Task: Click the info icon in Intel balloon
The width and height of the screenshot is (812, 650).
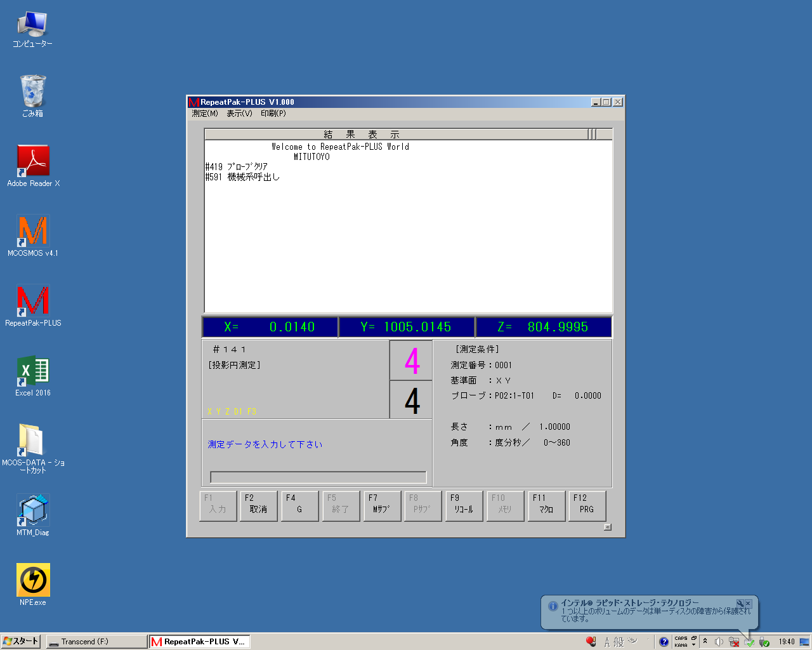Action: [x=553, y=606]
